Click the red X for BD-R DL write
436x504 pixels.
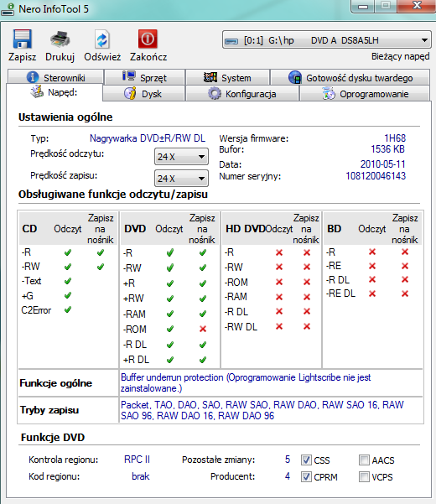[x=405, y=279]
